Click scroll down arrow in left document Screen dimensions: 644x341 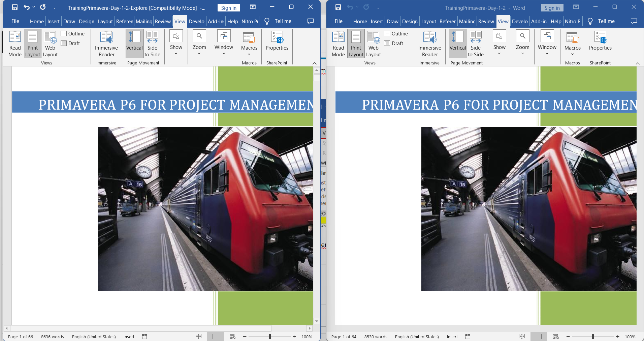(317, 321)
